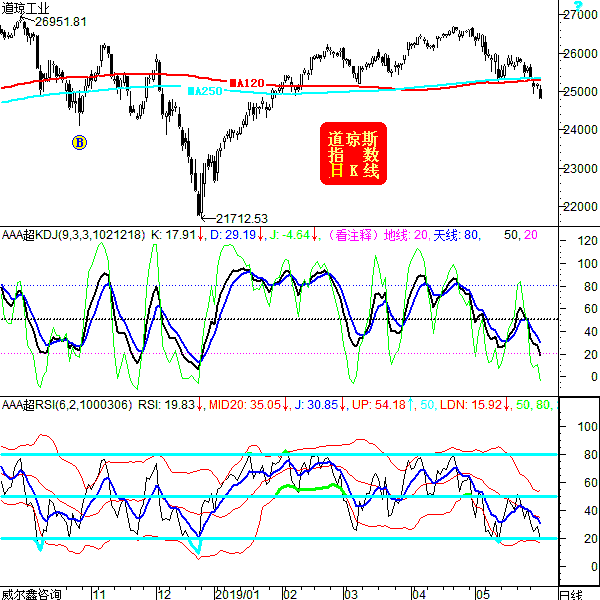Click the 02 month marker on time axis
Viewport: 600px width, 600px height.
coord(290,594)
